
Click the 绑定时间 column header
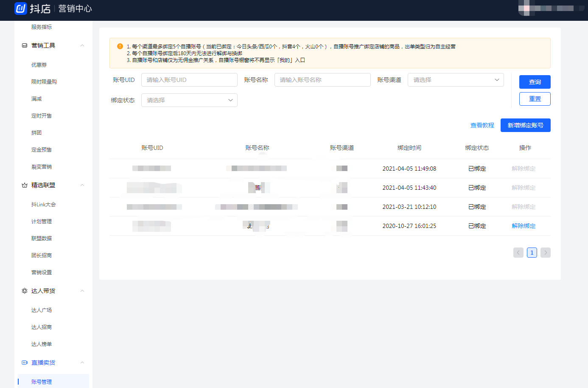pyautogui.click(x=409, y=148)
